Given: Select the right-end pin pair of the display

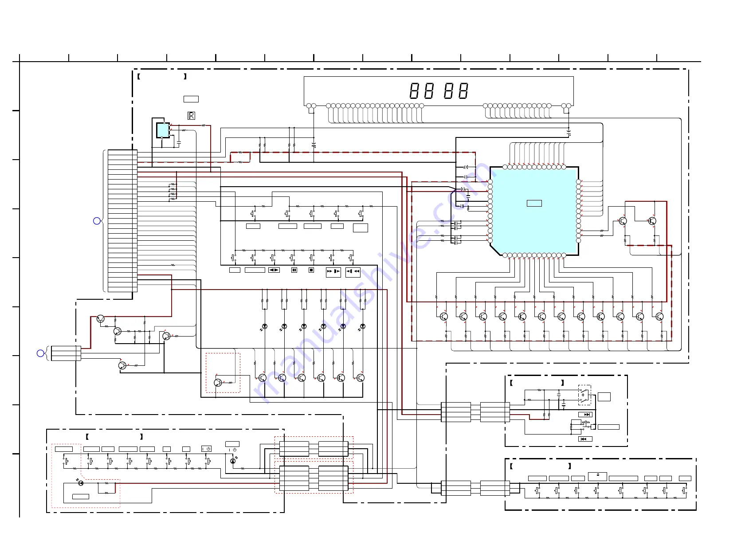Looking at the screenshot, I should pyautogui.click(x=566, y=106).
